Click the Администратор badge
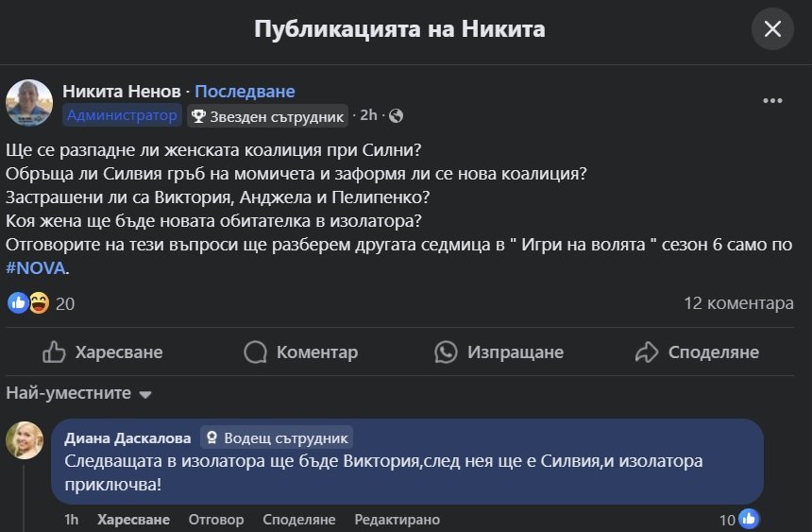Screen dimensions: 812x532 tap(122, 115)
